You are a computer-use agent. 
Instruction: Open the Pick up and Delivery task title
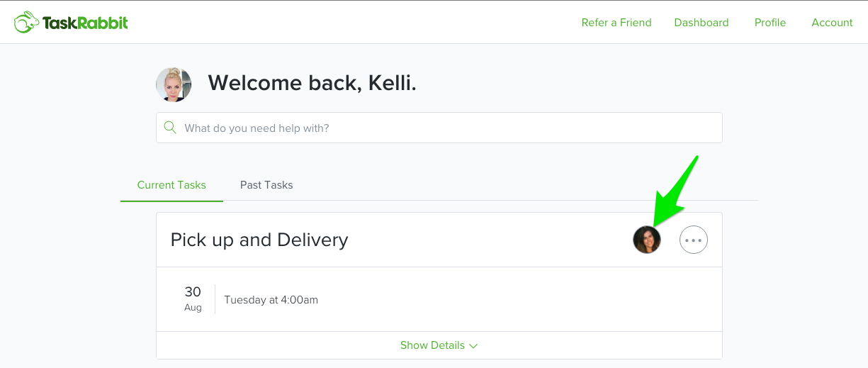click(x=259, y=240)
